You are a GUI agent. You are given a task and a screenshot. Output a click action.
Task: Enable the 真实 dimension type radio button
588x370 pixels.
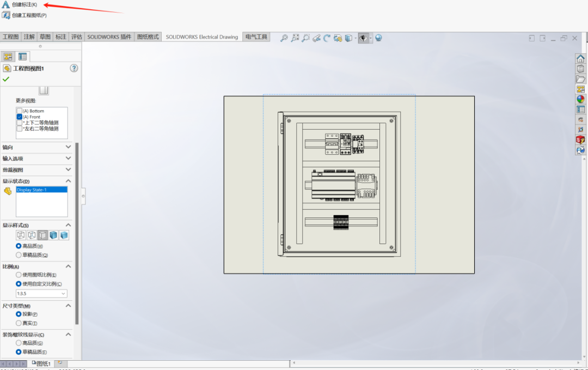coord(18,323)
